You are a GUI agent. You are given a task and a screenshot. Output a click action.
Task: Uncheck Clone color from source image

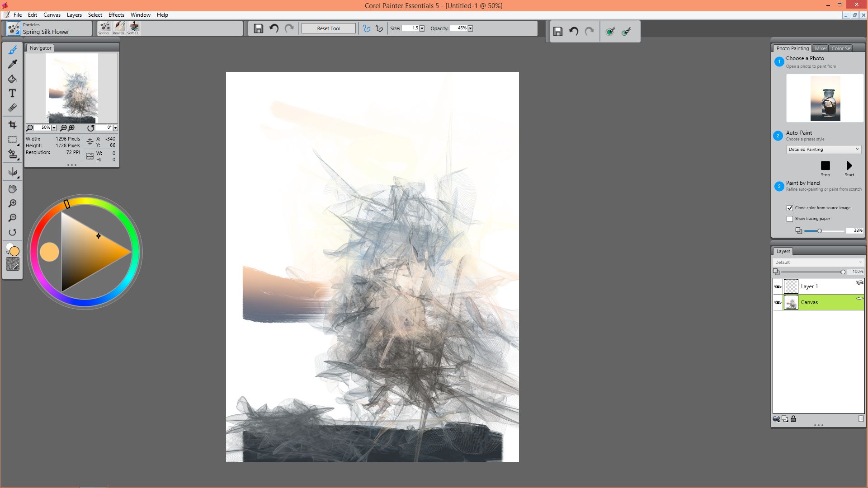click(x=790, y=208)
